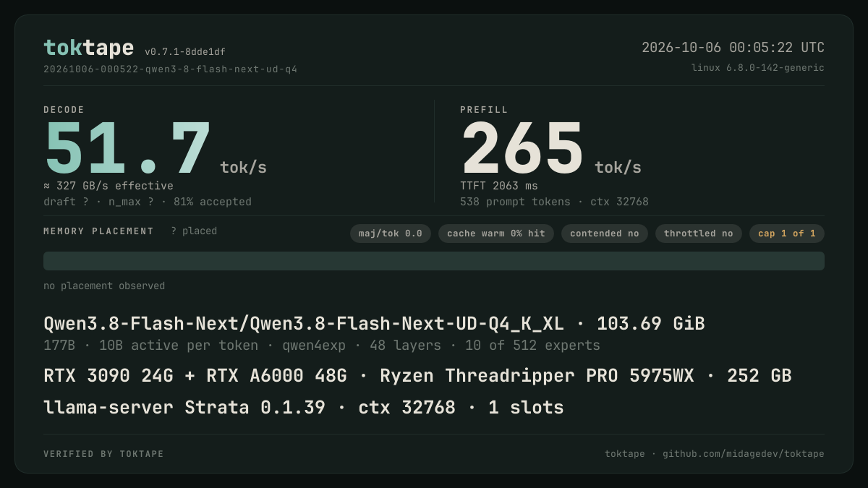The image size is (868, 488).
Task: Click the Qwen3.8-Flash-Next model name line
Action: [374, 323]
